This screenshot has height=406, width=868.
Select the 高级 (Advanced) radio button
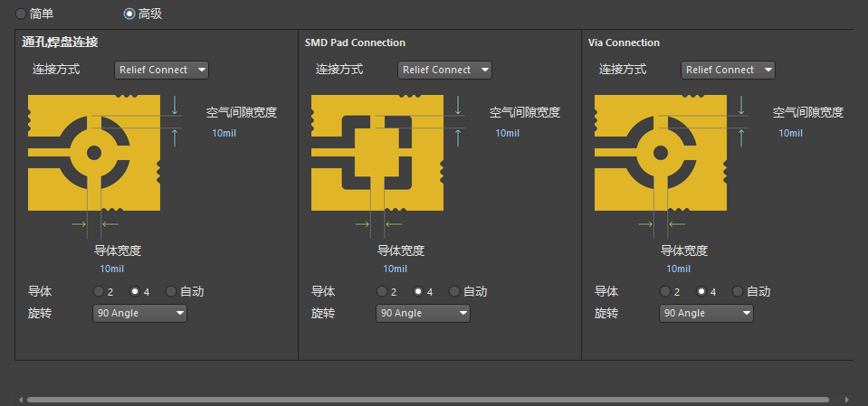(129, 14)
